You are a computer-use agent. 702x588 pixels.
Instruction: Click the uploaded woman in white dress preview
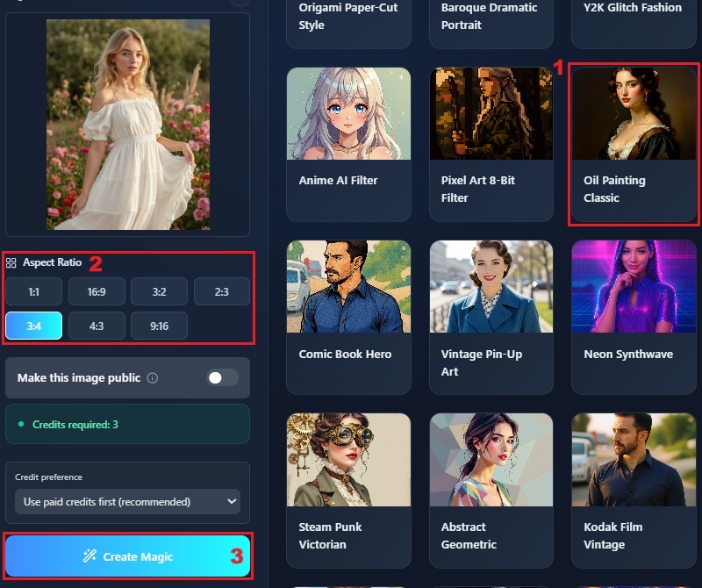coord(128,125)
